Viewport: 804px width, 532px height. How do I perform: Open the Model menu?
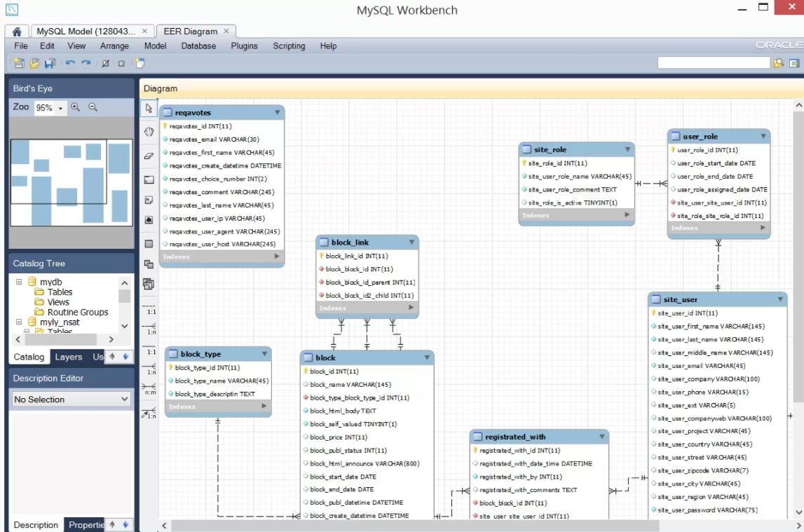(x=156, y=46)
